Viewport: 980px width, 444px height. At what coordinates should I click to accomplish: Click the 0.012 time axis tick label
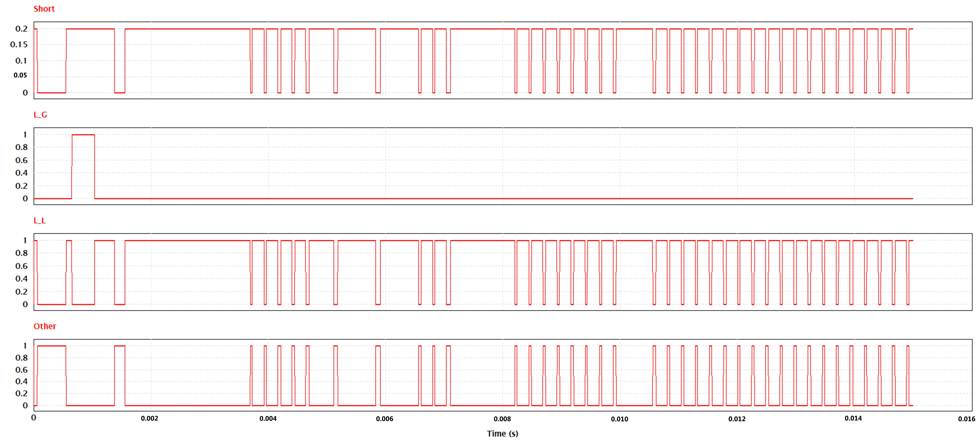coord(737,419)
